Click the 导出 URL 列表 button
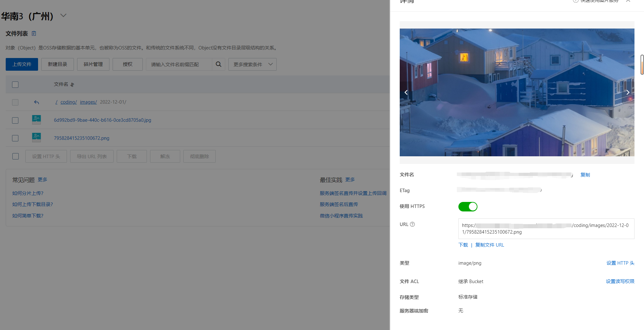This screenshot has width=644, height=330. pos(92,156)
